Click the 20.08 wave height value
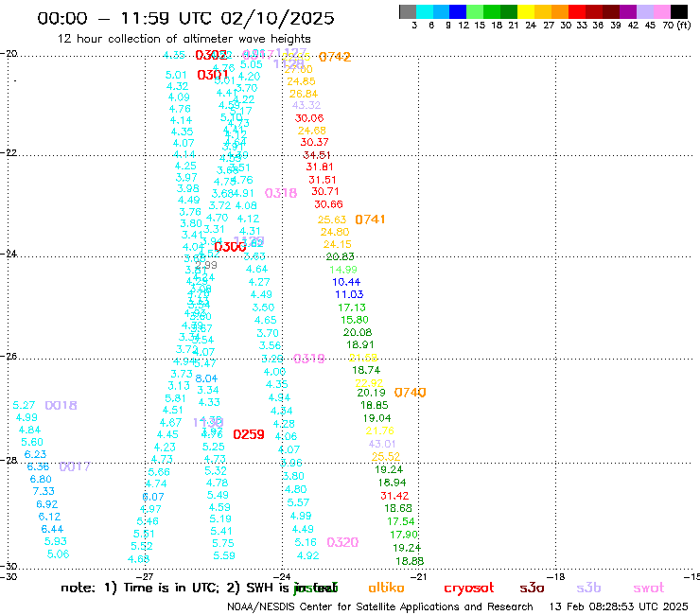The image size is (700, 615). click(x=358, y=332)
